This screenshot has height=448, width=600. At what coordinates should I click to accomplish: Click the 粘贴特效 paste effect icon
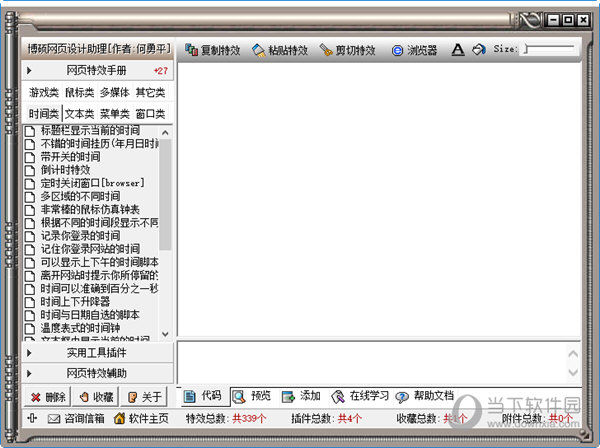click(258, 49)
